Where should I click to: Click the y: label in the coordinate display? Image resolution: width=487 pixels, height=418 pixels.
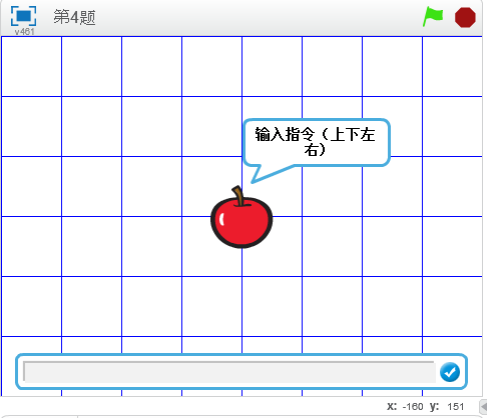[434, 407]
